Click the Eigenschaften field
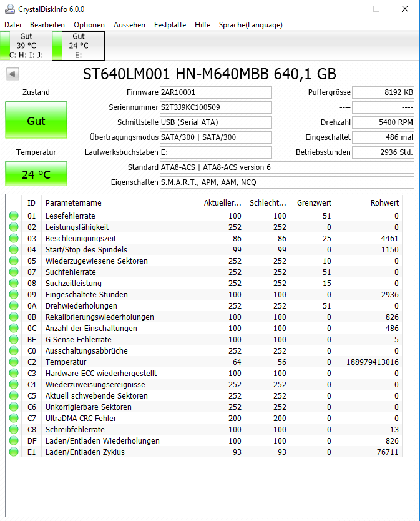Image resolution: width=420 pixels, height=521 pixels. click(287, 182)
